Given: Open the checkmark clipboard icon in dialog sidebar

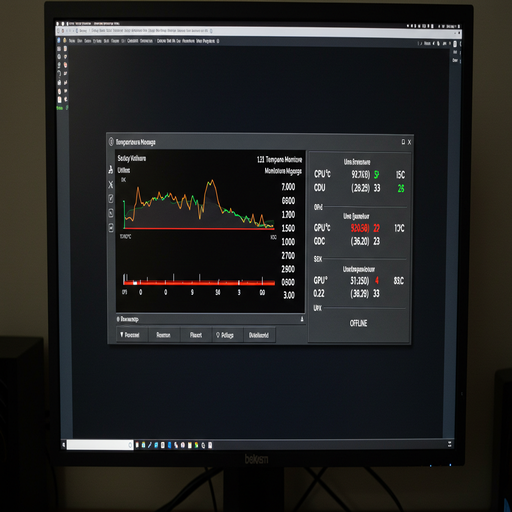Looking at the screenshot, I should (x=111, y=199).
